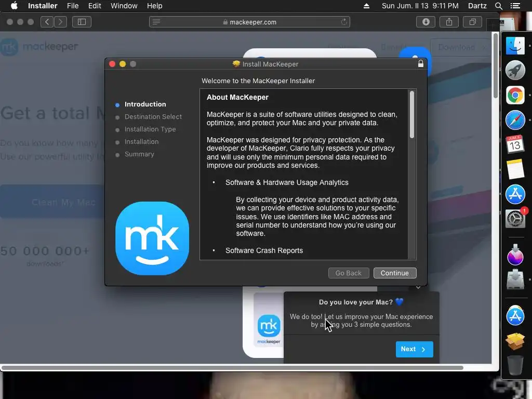Select the Summary step in the sidebar
The width and height of the screenshot is (532, 399).
click(139, 154)
